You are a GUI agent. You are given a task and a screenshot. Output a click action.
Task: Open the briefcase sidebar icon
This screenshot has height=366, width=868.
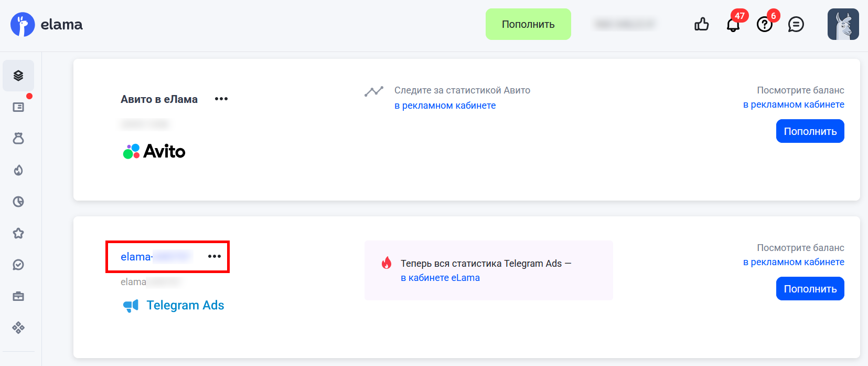click(x=18, y=296)
